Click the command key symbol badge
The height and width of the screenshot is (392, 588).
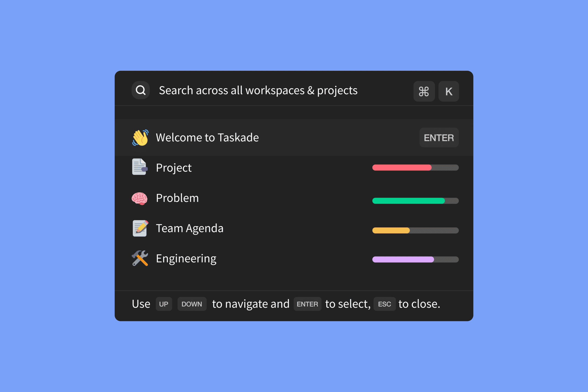[424, 91]
